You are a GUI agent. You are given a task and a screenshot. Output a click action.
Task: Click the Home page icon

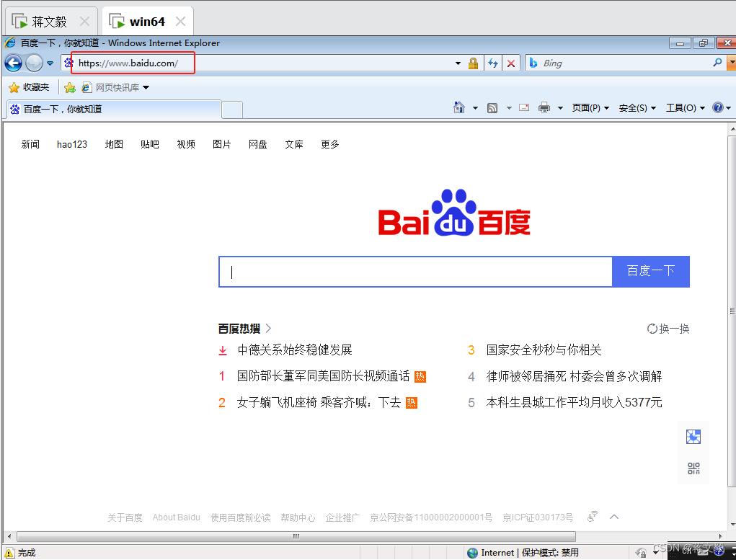coord(458,107)
